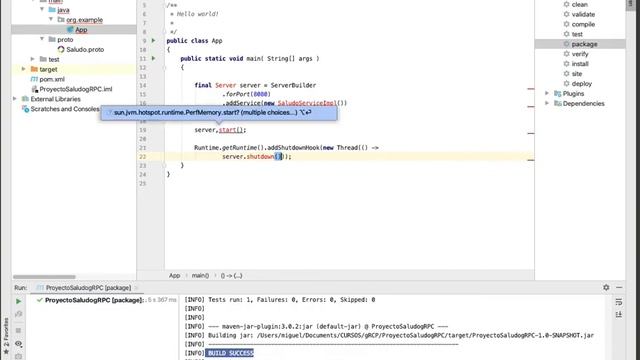Select the lambda breadcrumb item
The height and width of the screenshot is (360, 640).
click(231, 276)
